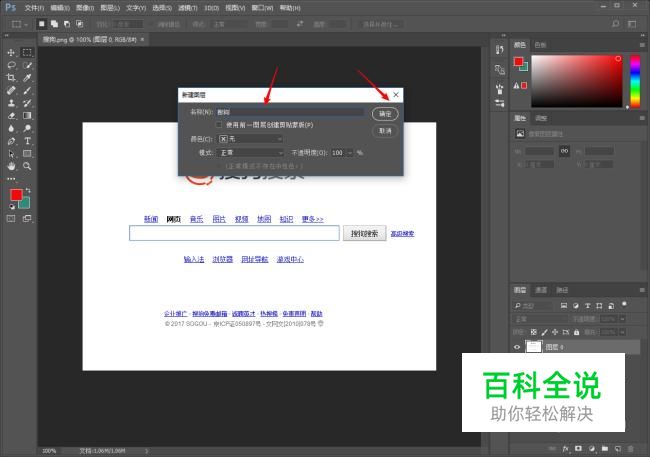
Task: Select the Eyedropper tool
Action: click(x=27, y=78)
